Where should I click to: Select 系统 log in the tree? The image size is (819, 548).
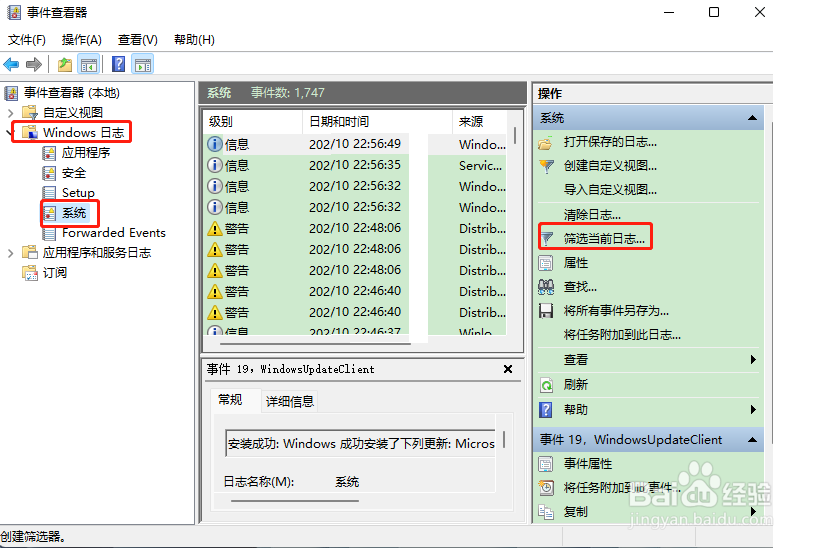click(x=74, y=213)
